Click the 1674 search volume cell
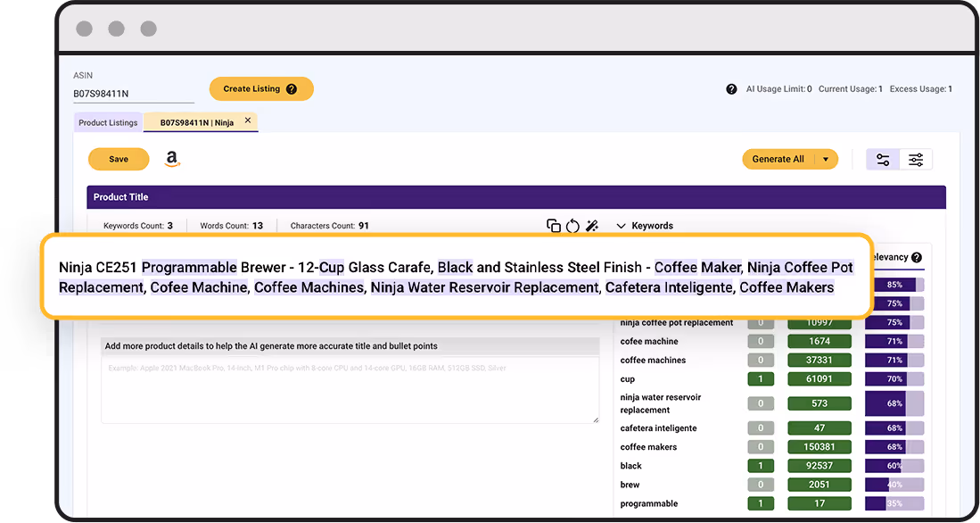Viewport: 980px width, 523px height. coord(819,342)
